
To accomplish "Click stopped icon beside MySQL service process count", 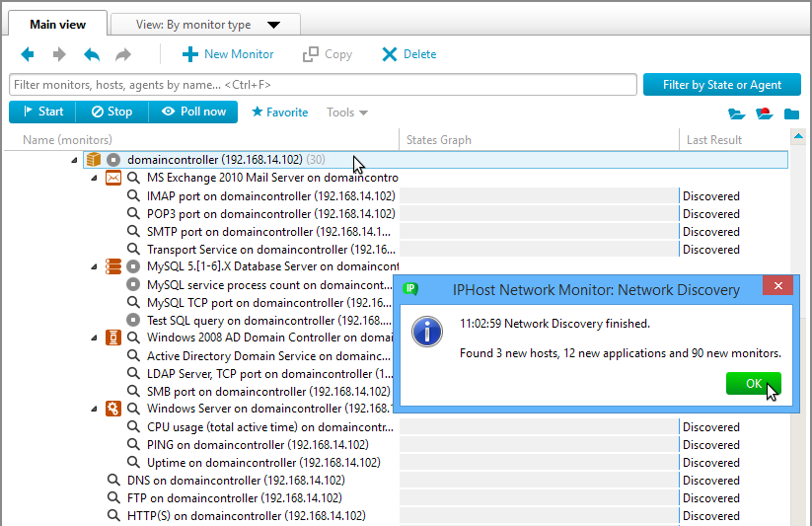I will pyautogui.click(x=133, y=284).
